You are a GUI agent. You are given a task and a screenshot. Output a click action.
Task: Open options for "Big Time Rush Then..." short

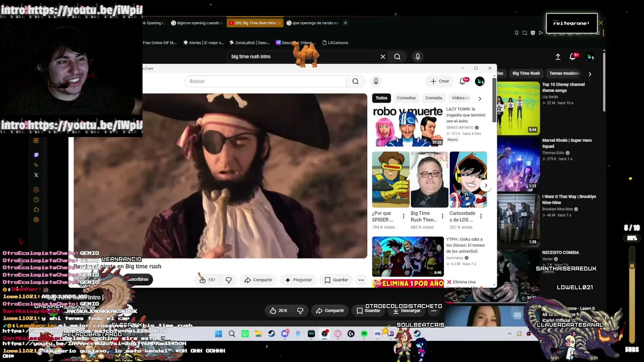point(442,216)
